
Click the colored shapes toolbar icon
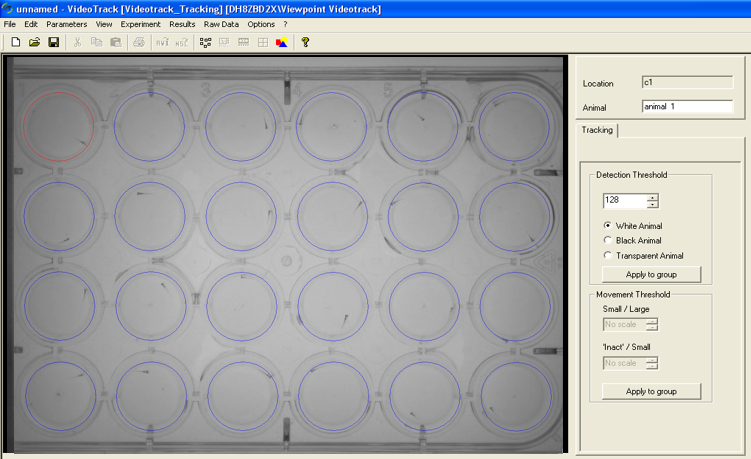(x=282, y=42)
